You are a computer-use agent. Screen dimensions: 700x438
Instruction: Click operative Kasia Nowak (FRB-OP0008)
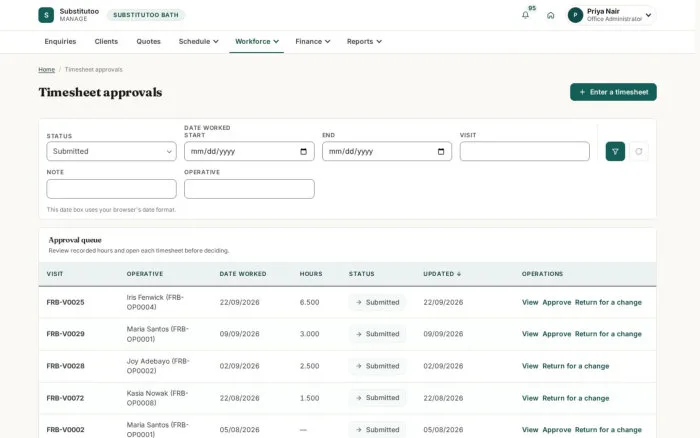pos(157,398)
